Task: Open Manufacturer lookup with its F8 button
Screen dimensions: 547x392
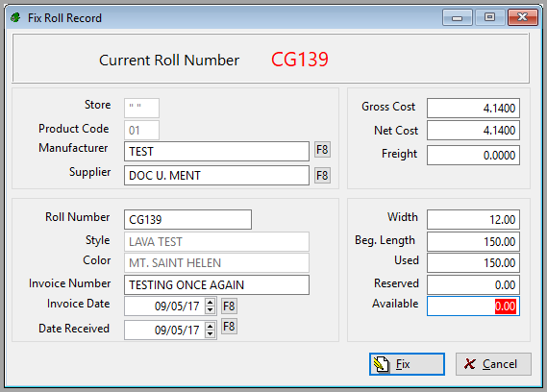Action: (322, 150)
